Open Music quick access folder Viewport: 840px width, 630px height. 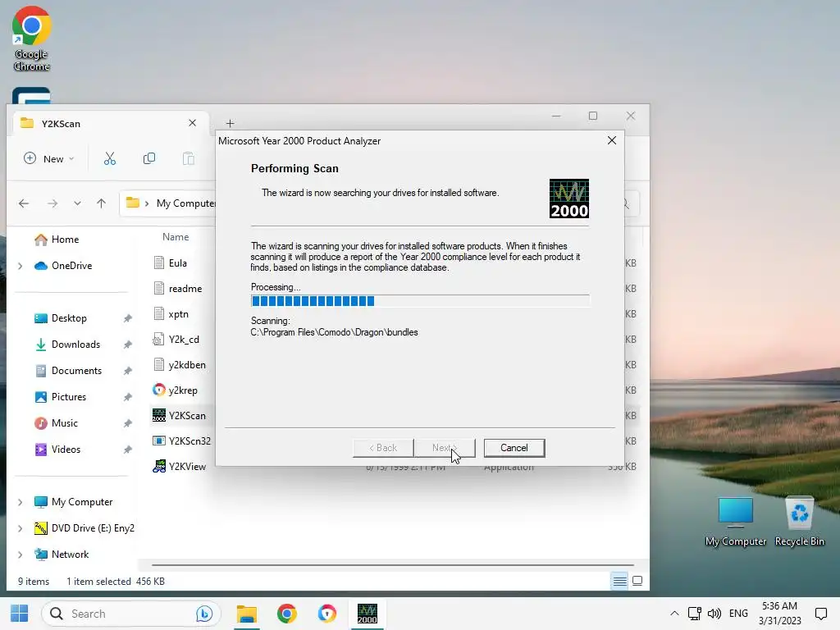click(x=64, y=423)
